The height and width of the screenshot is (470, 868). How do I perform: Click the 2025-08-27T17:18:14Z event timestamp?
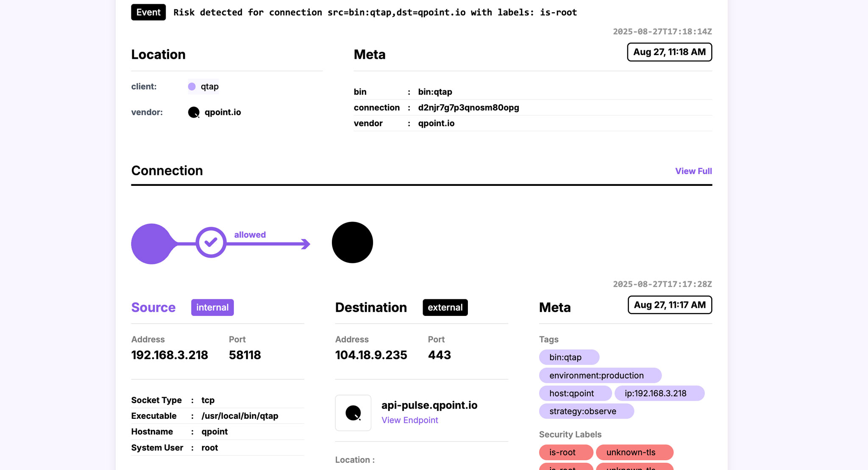pos(662,31)
